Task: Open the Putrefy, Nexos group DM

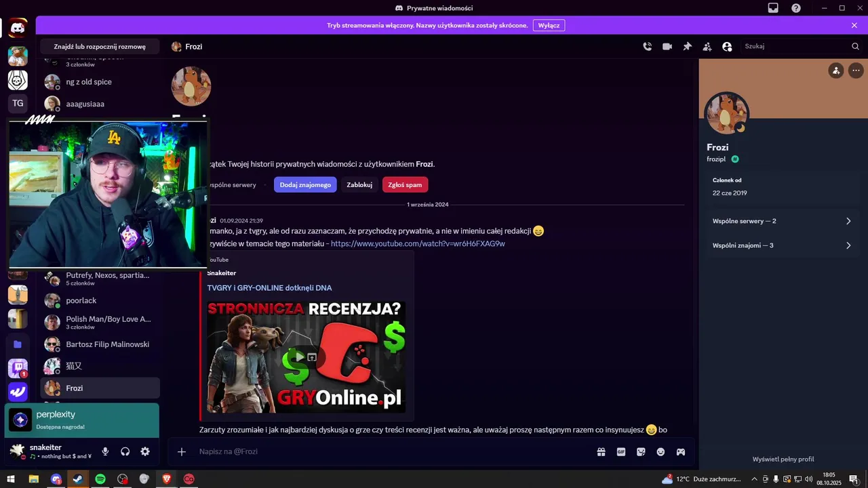Action: [x=100, y=279]
